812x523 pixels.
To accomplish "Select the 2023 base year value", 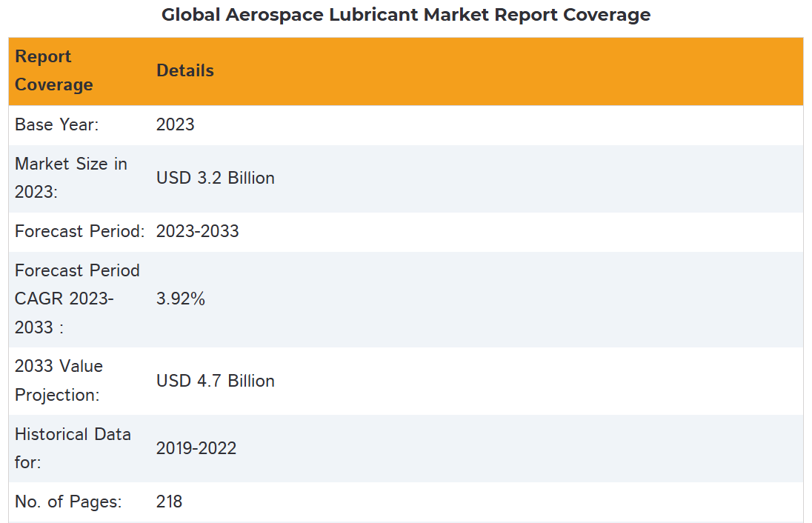I will tap(176, 124).
